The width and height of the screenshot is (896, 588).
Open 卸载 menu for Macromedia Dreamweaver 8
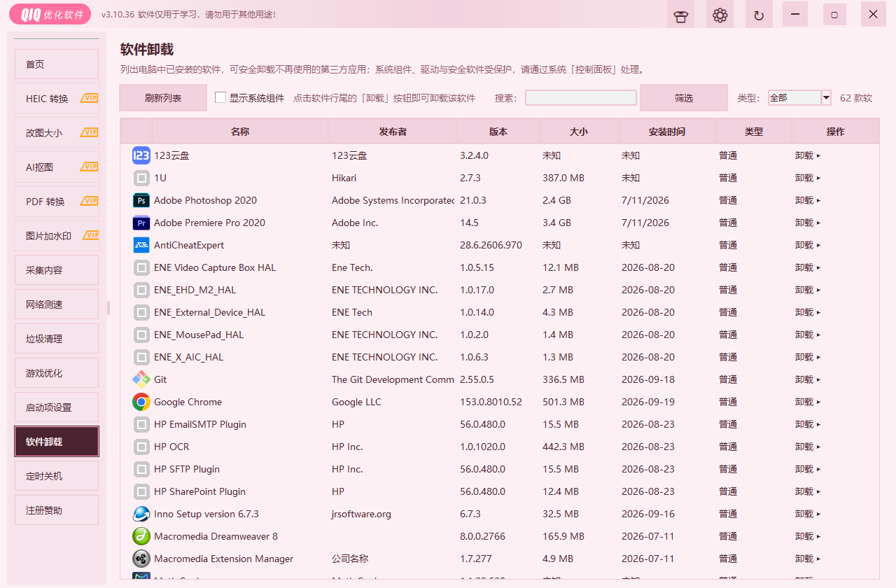(808, 536)
